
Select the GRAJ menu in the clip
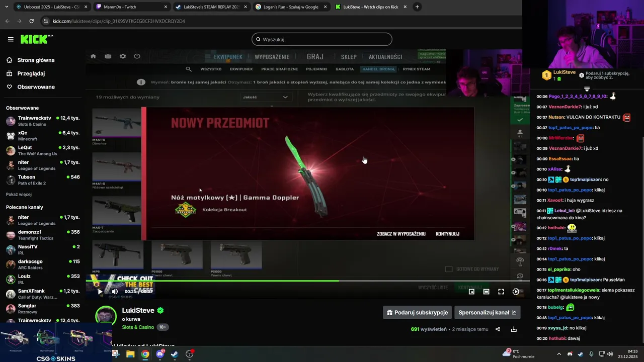315,57
